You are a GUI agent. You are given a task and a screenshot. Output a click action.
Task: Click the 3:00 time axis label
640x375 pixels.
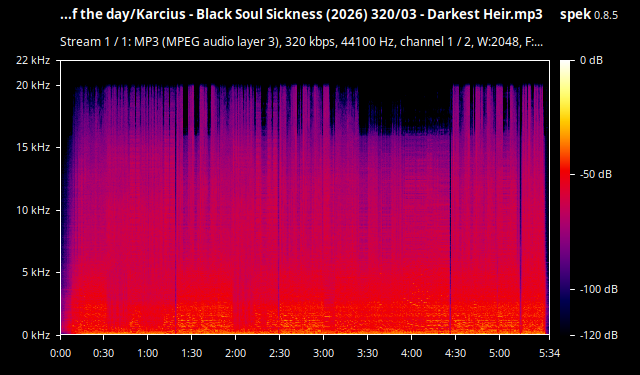[323, 353]
